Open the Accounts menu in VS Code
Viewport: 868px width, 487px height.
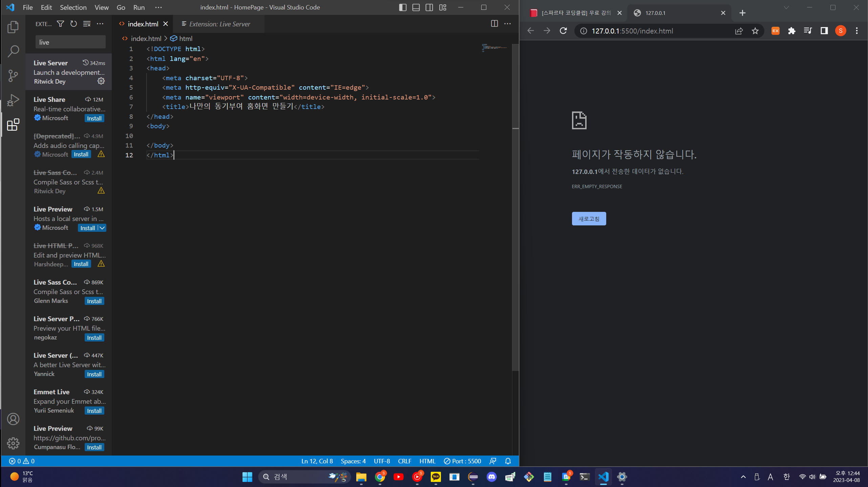point(13,419)
